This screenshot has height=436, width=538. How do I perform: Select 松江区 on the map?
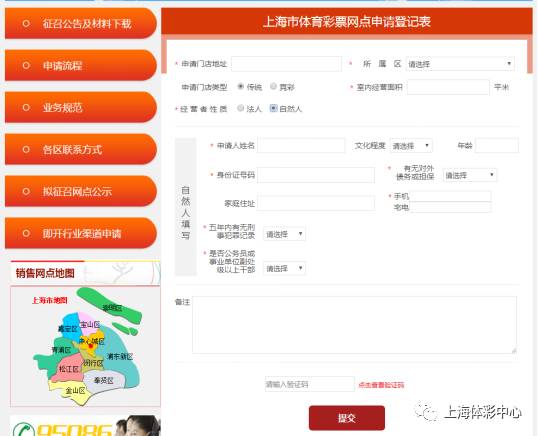tap(69, 369)
